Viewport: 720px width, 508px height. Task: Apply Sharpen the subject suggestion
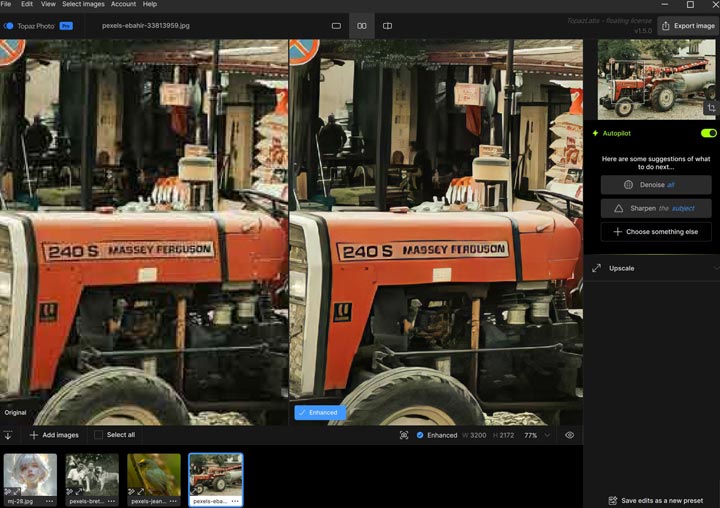coord(656,208)
